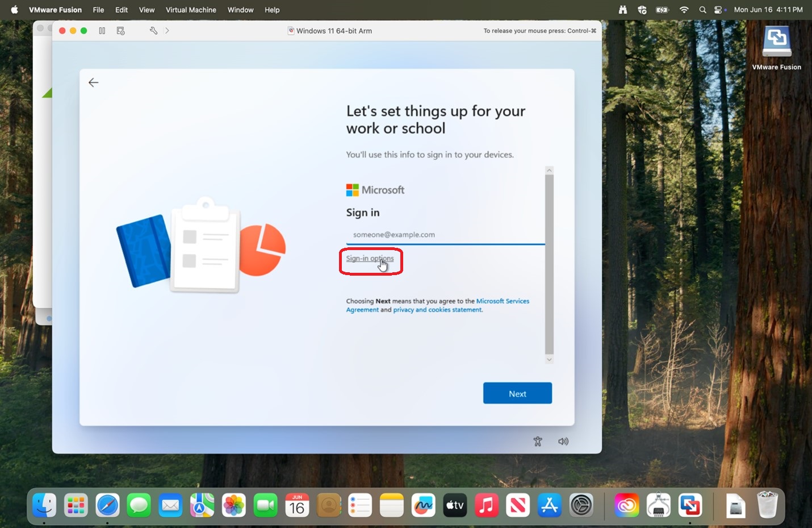Open the Virtual Machine menu
The width and height of the screenshot is (812, 528).
tap(191, 10)
